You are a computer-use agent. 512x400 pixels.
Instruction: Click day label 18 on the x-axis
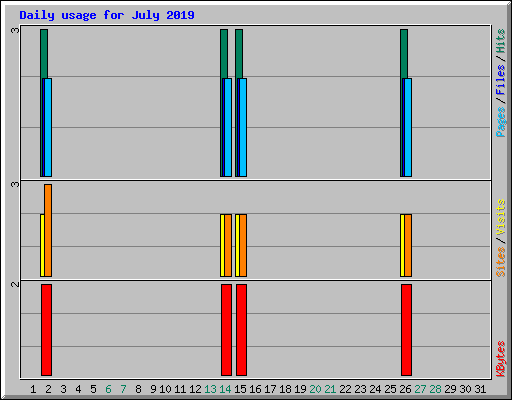(x=285, y=389)
